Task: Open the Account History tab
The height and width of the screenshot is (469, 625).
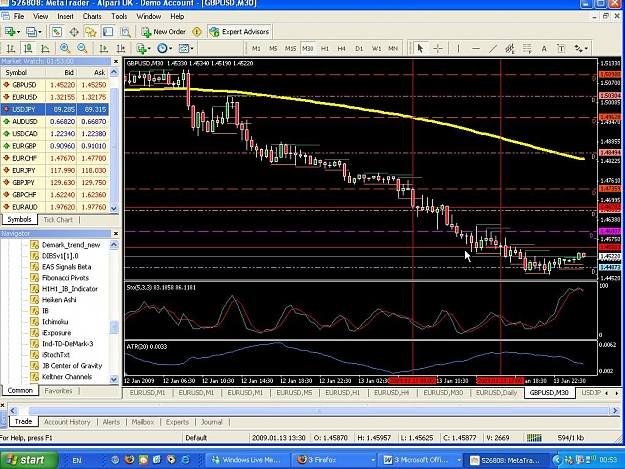Action: 67,422
